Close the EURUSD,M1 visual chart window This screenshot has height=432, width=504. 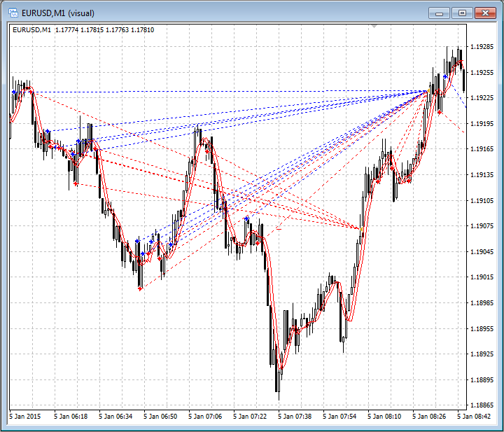[x=485, y=13]
